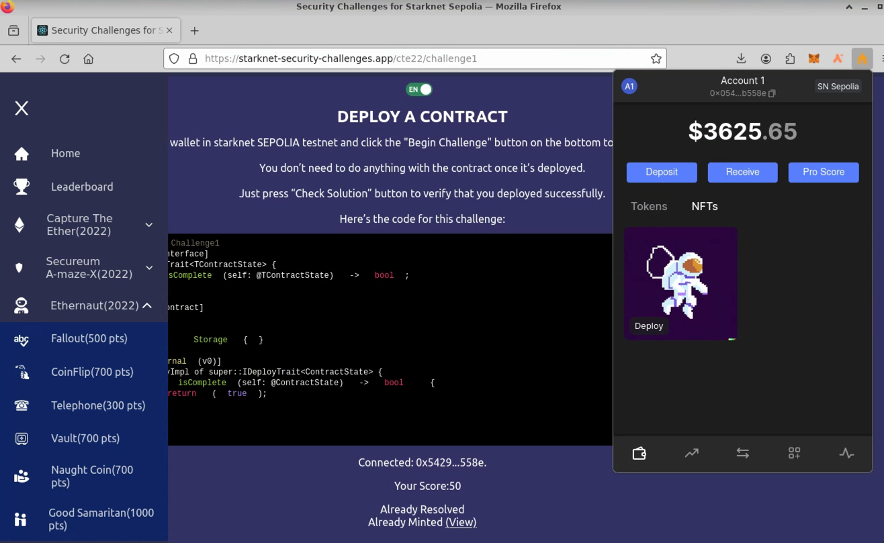
Task: Open CoinFlip(700 pts) challenge
Action: pyautogui.click(x=92, y=372)
